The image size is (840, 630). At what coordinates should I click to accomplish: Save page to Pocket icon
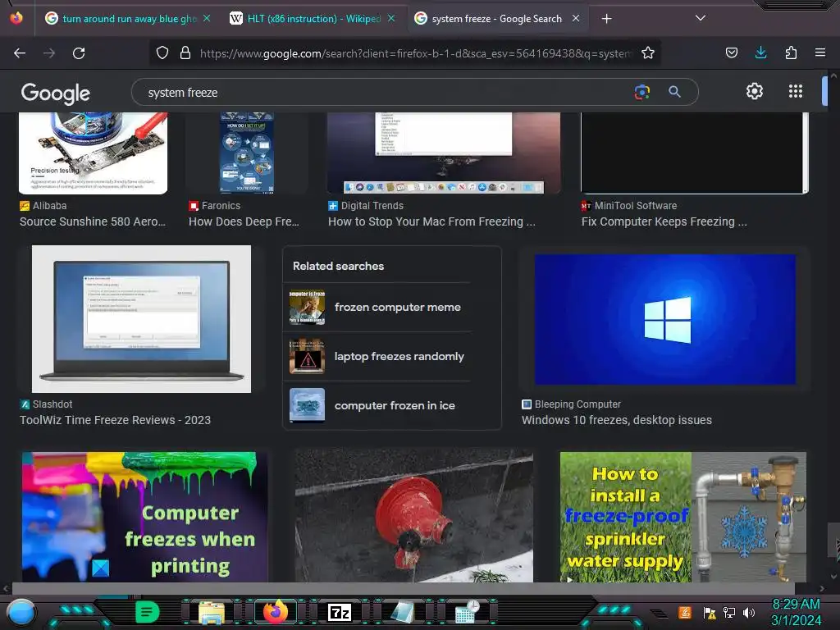[731, 52]
